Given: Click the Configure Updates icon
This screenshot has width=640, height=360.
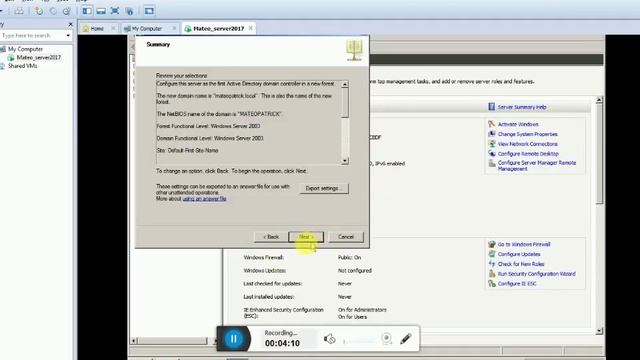Looking at the screenshot, I should (491, 253).
